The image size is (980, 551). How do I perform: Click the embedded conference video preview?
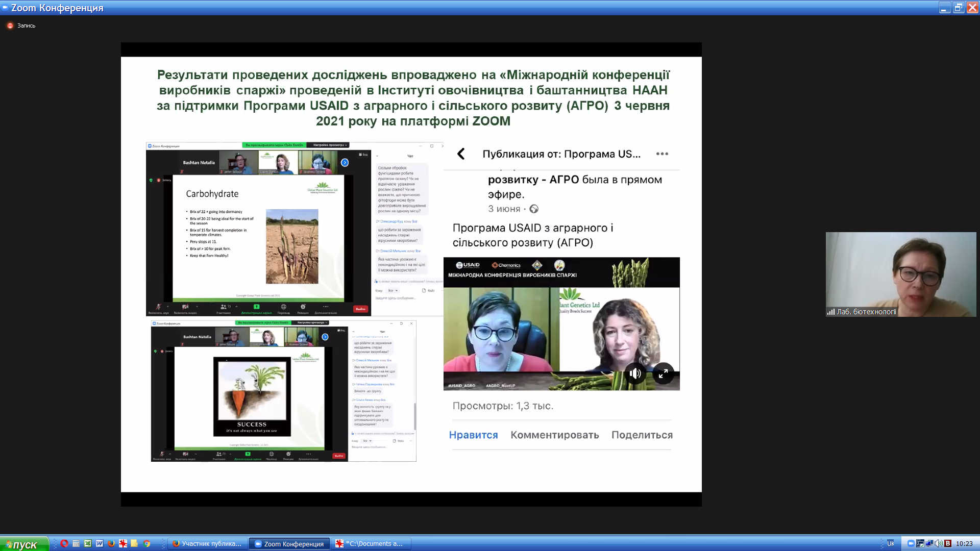click(561, 323)
